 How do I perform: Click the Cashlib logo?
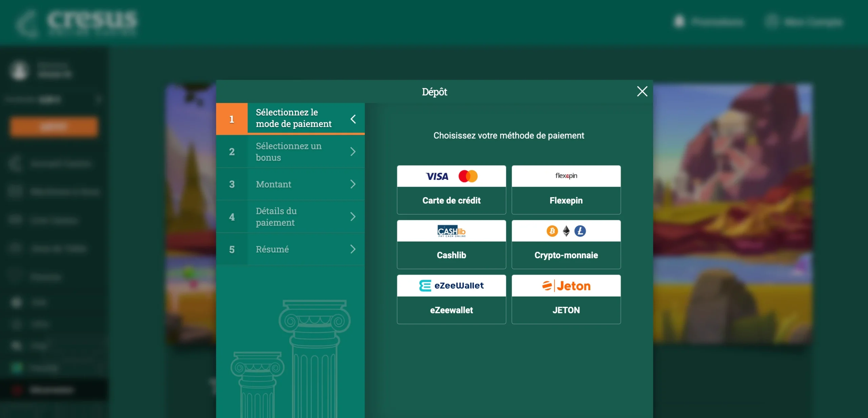tap(451, 231)
